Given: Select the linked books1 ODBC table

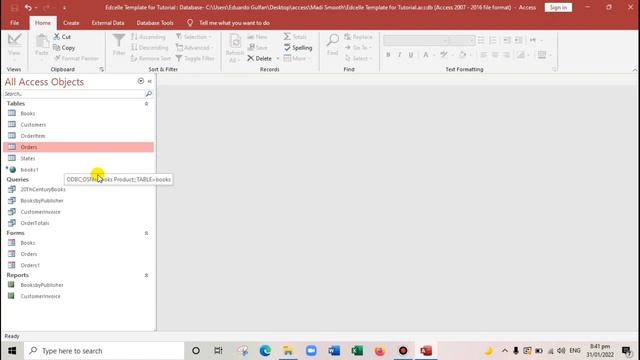Looking at the screenshot, I should click(x=78, y=169).
